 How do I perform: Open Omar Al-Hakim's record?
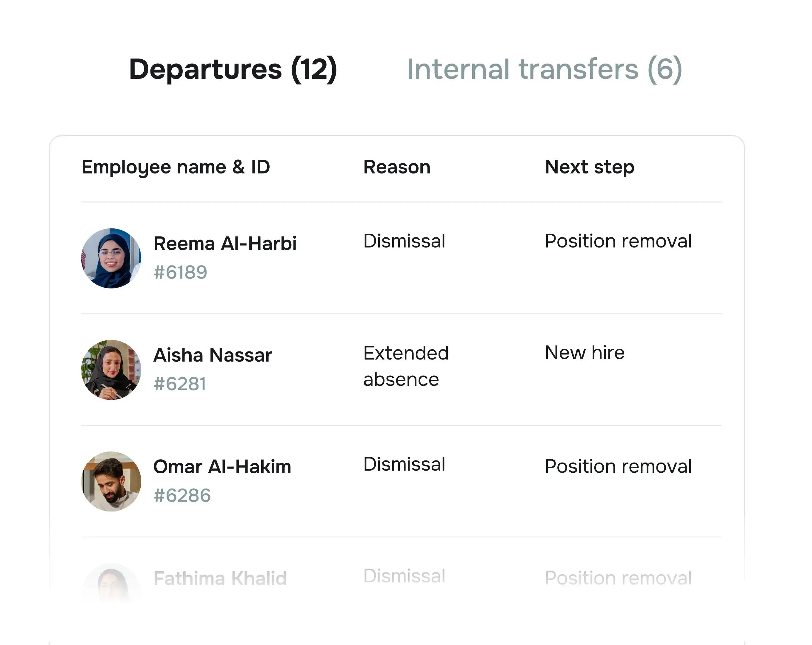click(222, 466)
